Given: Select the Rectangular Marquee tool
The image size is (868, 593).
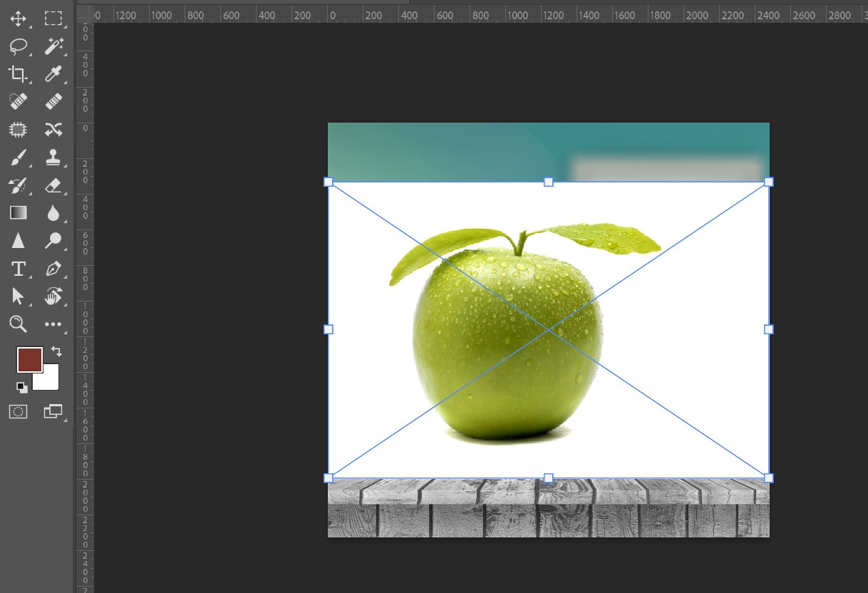Looking at the screenshot, I should tap(53, 19).
